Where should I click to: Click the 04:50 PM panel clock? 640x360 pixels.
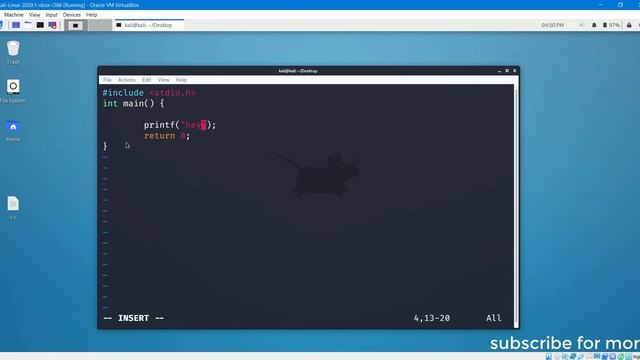tap(552, 25)
